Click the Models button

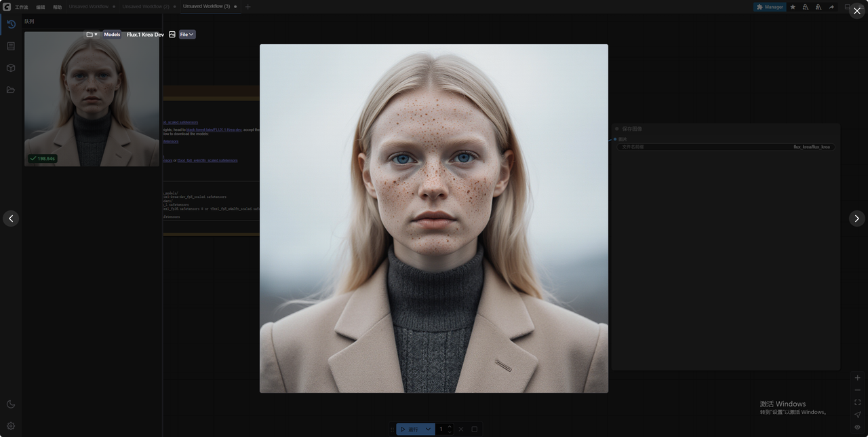[112, 35]
